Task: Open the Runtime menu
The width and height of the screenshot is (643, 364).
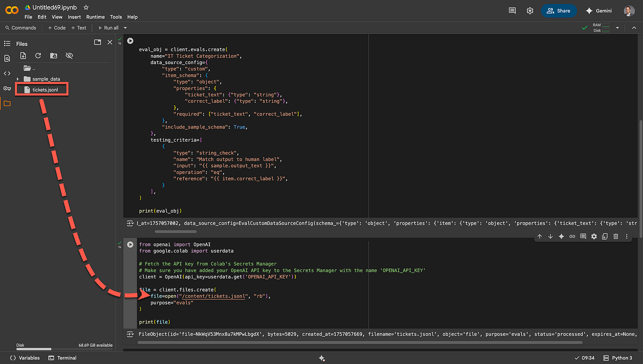Action: click(x=95, y=17)
